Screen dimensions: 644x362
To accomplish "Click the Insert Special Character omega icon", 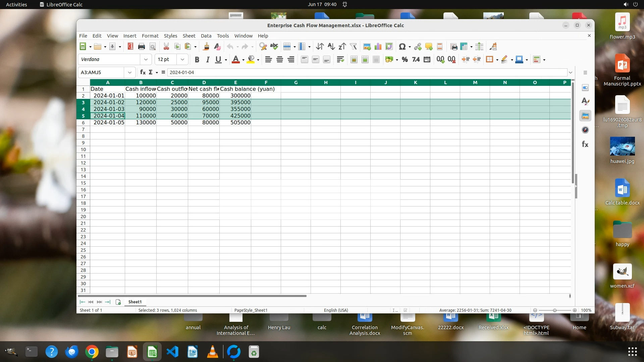I will [402, 47].
